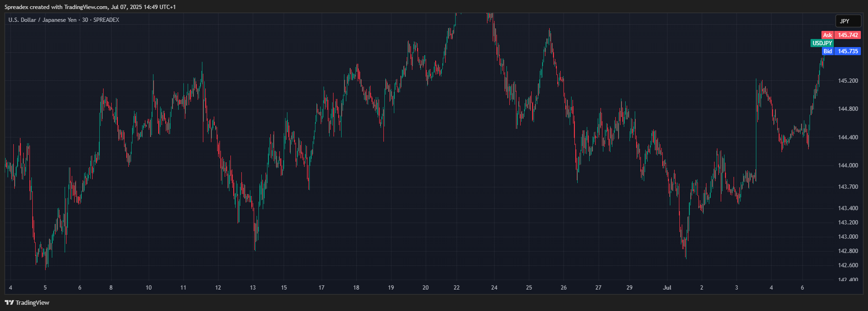
Task: Click the 145.200 price axis label
Action: [x=848, y=81]
